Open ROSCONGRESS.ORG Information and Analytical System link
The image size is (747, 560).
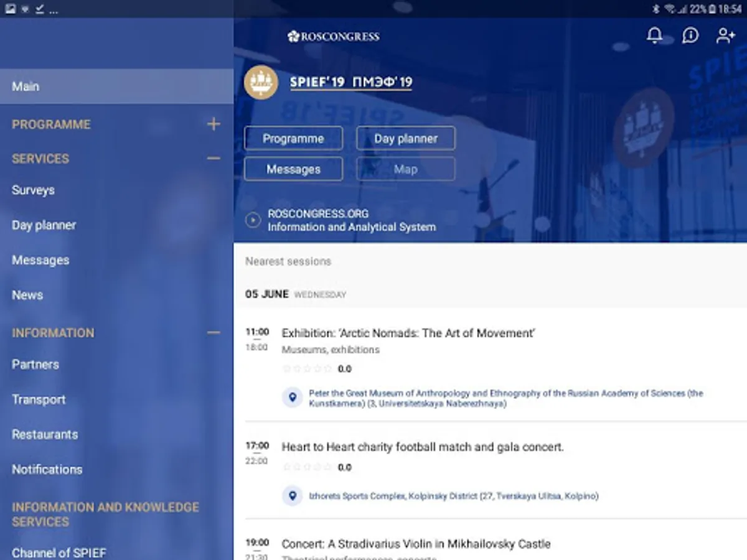(x=352, y=220)
